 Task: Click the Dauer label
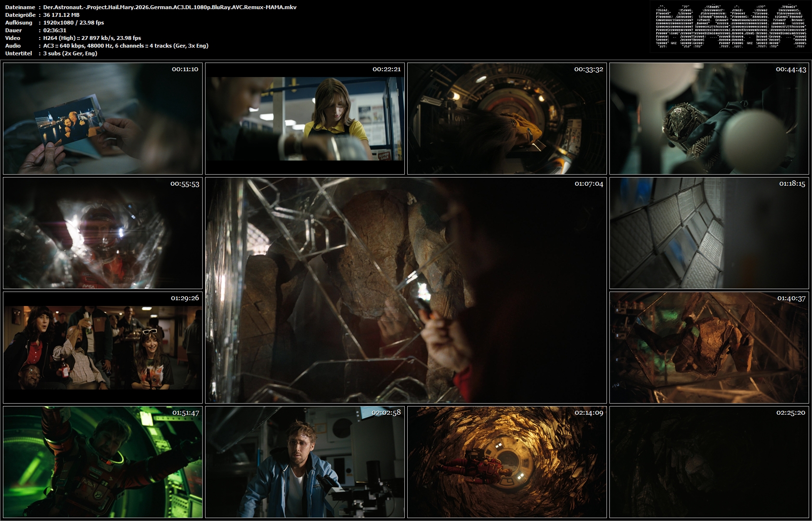pyautogui.click(x=13, y=30)
